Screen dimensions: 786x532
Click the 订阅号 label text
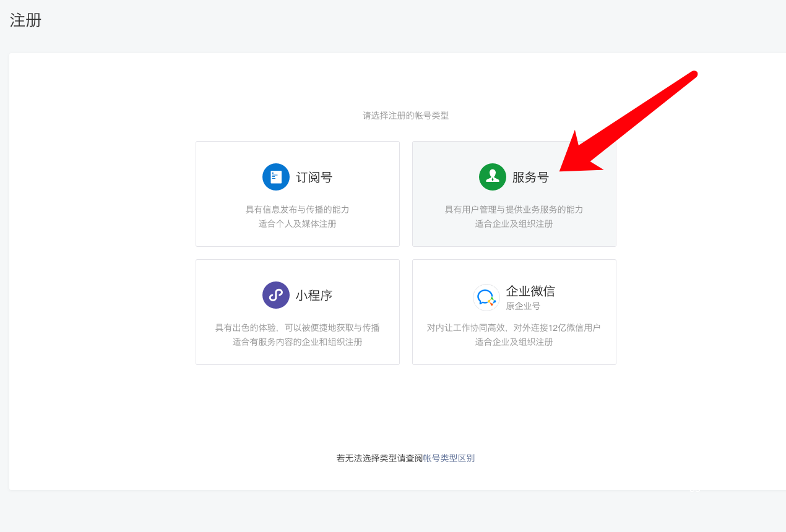click(x=315, y=177)
